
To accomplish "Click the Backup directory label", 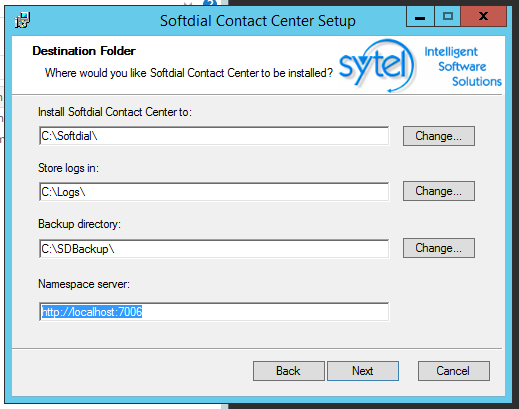I will click(79, 224).
